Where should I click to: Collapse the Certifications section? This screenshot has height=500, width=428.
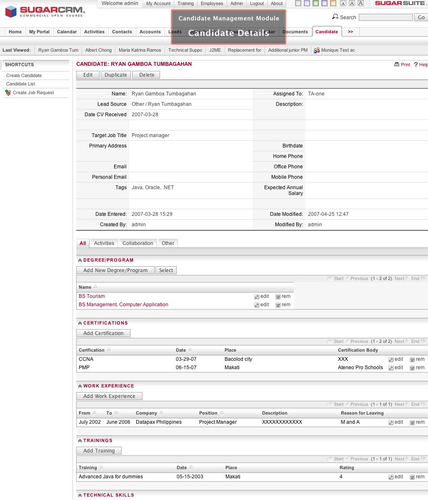(80, 323)
